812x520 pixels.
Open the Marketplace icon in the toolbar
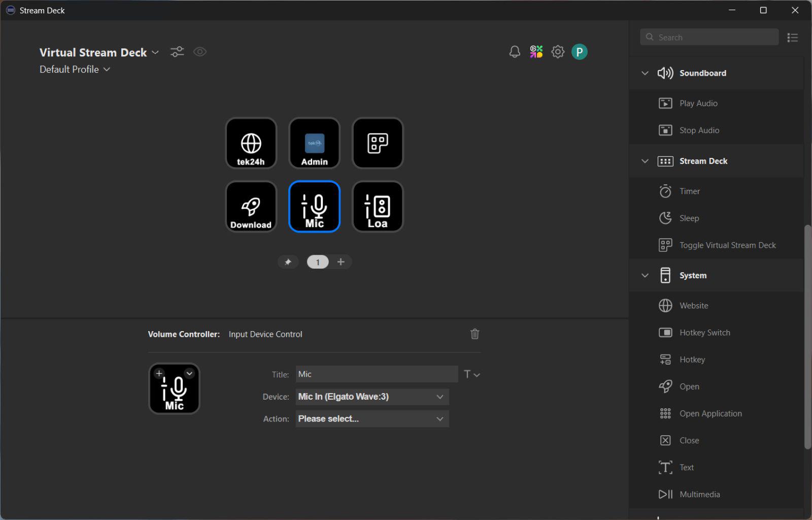[536, 51]
